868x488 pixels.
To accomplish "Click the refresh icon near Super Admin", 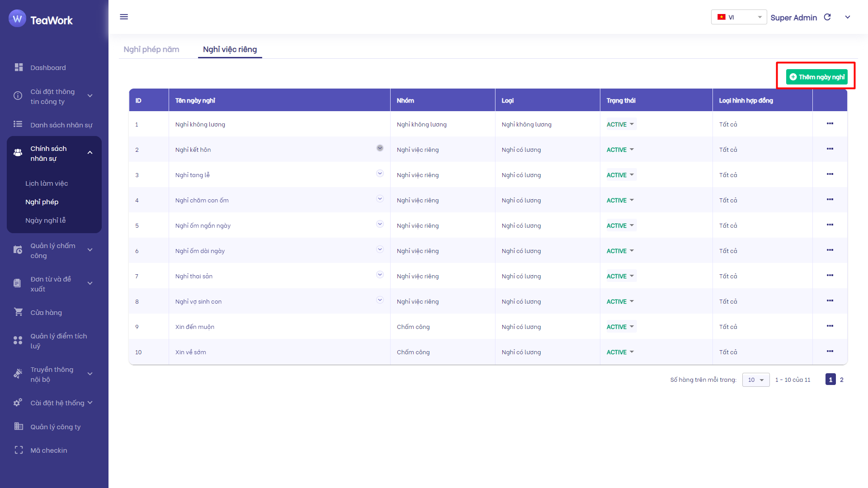I will (827, 17).
